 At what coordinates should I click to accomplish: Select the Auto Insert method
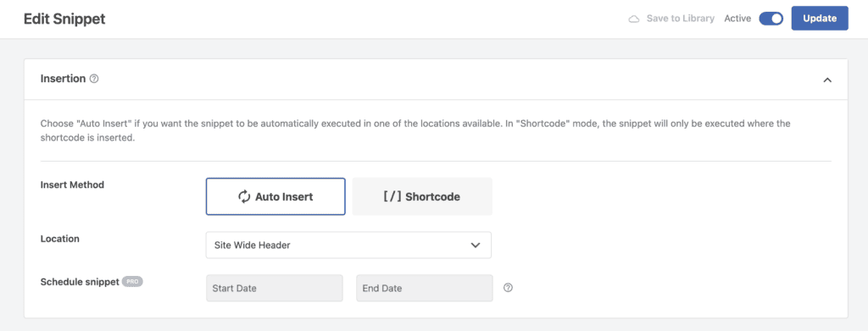point(275,196)
